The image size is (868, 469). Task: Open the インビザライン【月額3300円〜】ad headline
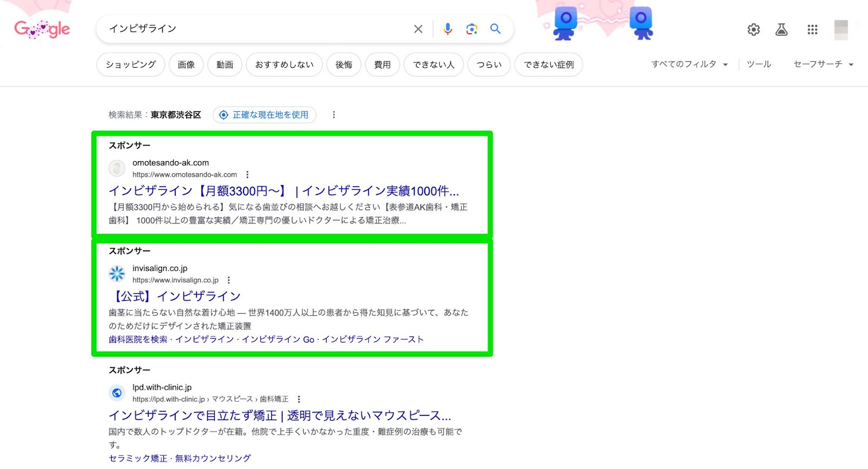click(x=284, y=191)
